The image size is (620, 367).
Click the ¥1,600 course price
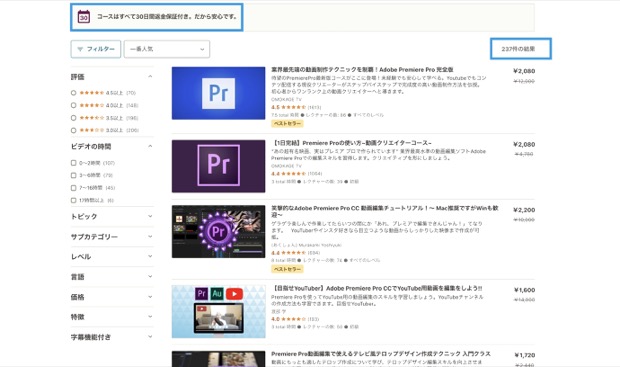point(524,290)
